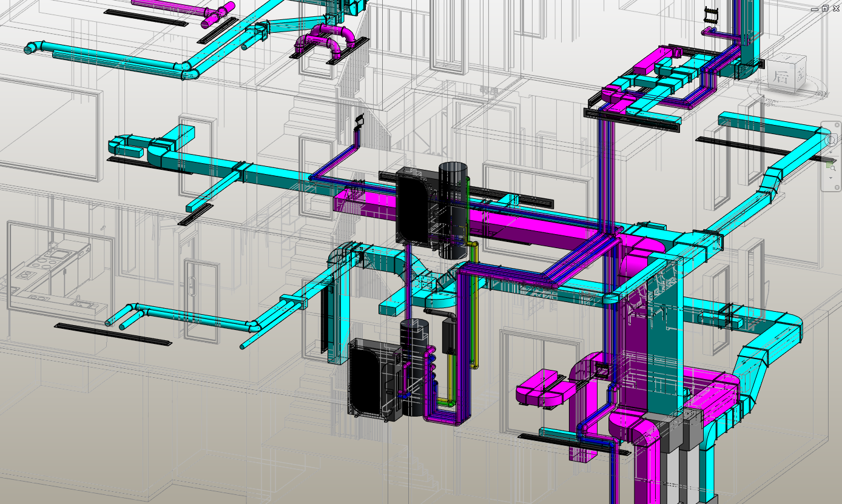
Task: Open the steering wheel navigation tool
Action: [x=831, y=140]
